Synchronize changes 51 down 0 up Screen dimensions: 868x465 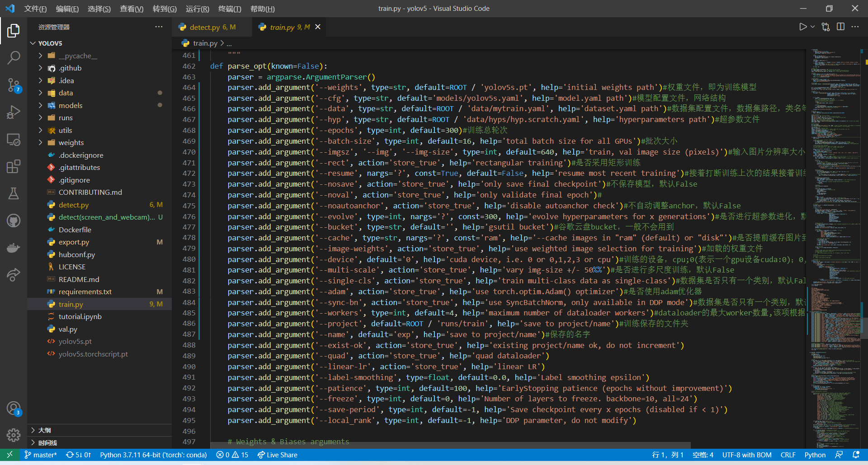[78, 455]
